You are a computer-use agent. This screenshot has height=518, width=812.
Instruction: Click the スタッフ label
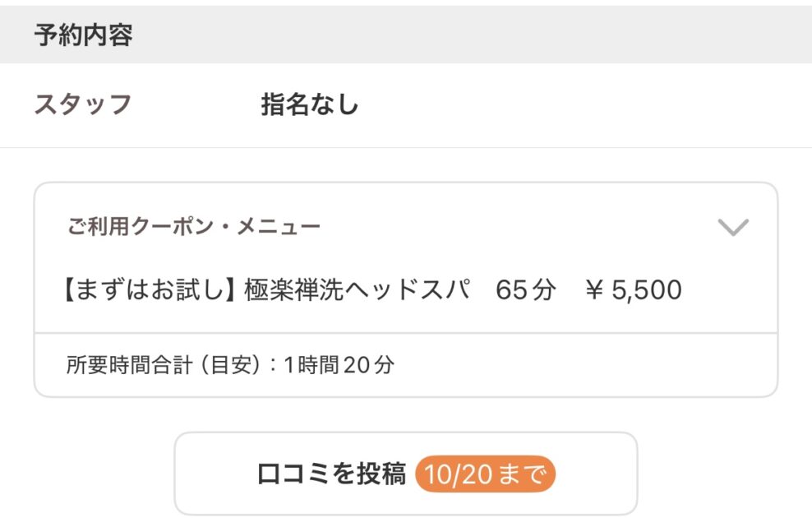point(82,105)
